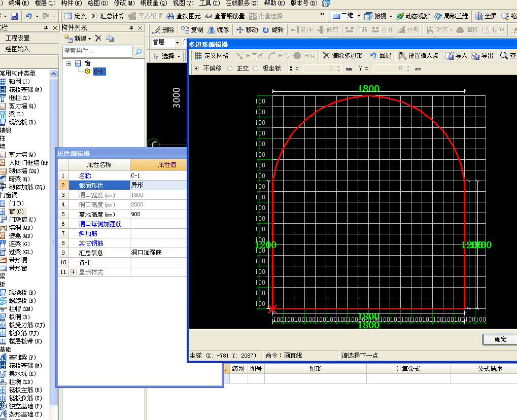
Task: Click 回退 undo in polygon editor
Action: 381,55
